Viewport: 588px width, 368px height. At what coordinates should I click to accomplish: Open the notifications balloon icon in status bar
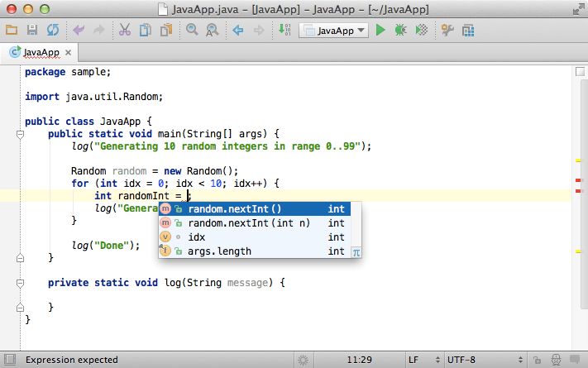[575, 360]
